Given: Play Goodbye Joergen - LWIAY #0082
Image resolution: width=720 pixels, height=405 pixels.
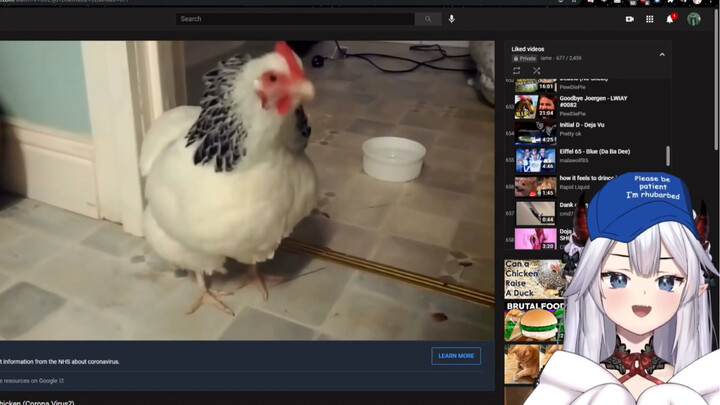Looking at the screenshot, I should [593, 101].
